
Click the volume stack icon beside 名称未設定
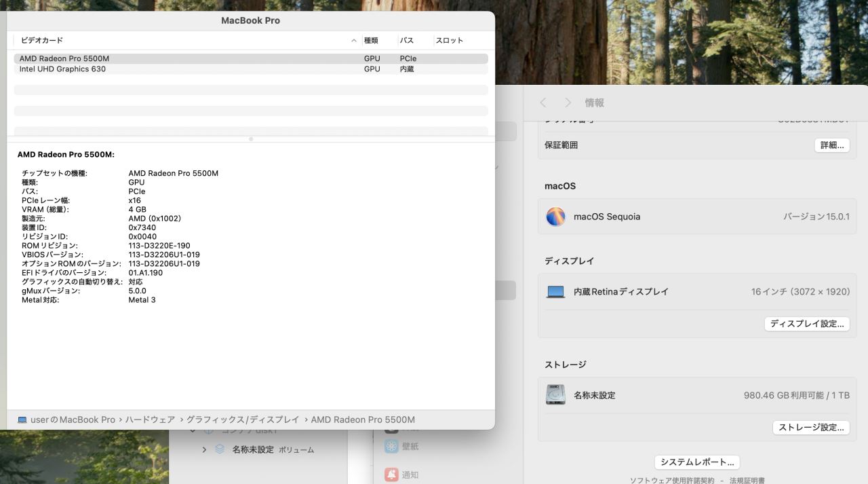pos(220,449)
